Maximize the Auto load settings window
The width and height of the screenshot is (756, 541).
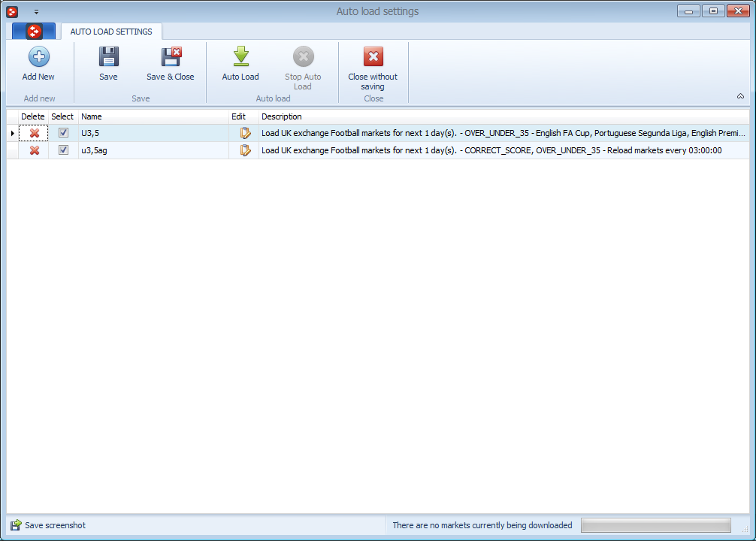[x=713, y=11]
